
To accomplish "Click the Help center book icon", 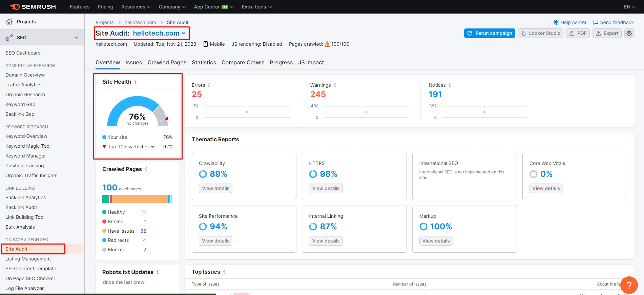I will tap(556, 22).
